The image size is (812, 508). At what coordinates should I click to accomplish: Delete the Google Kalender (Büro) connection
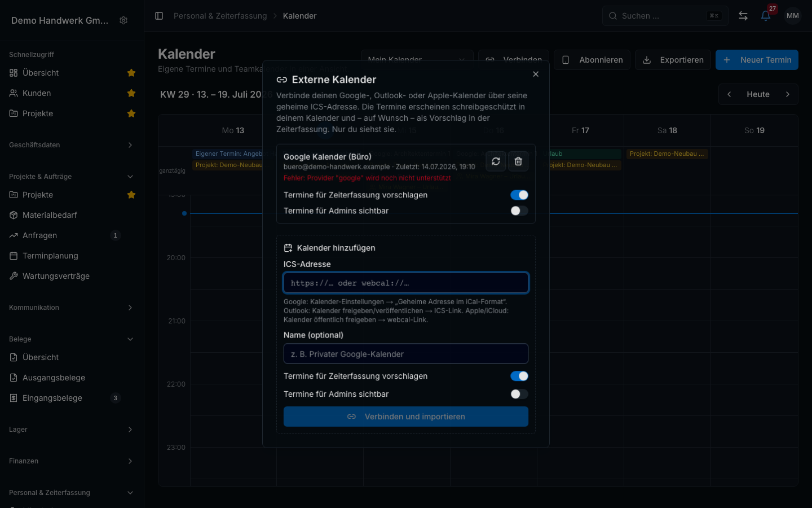point(518,161)
